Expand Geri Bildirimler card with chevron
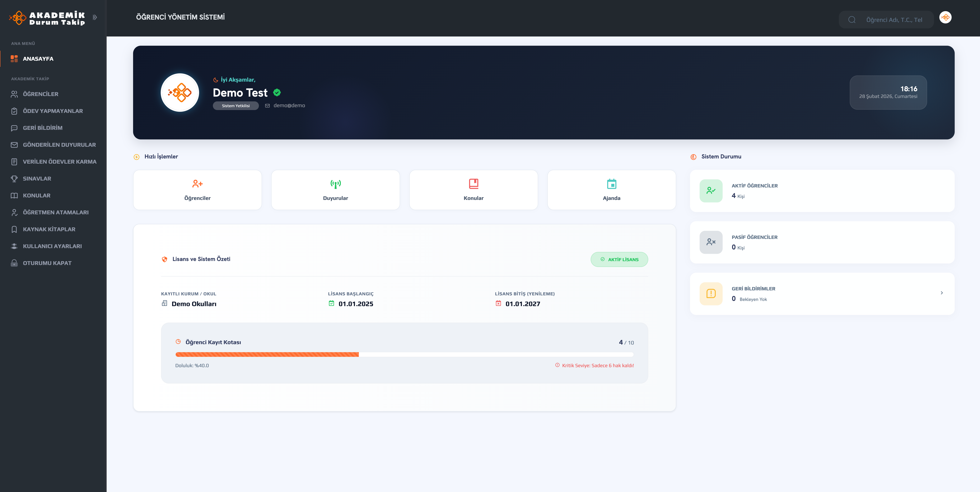This screenshot has width=980, height=492. (x=942, y=293)
